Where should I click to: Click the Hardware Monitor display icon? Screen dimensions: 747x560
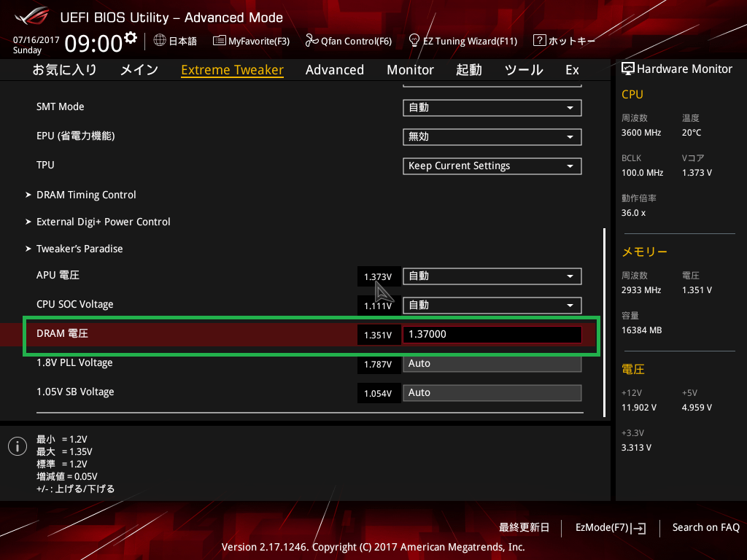click(627, 69)
